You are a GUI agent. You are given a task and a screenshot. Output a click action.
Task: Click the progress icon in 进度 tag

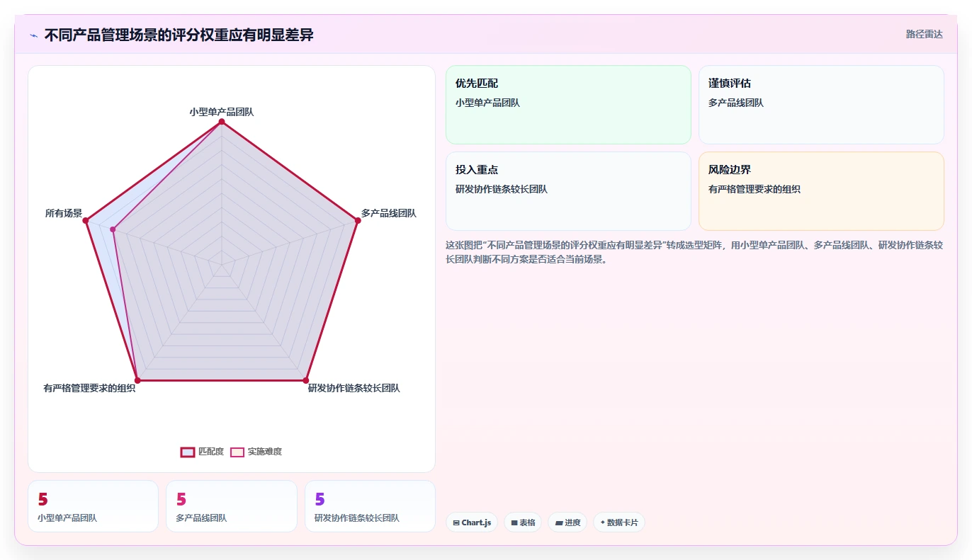[x=559, y=522]
